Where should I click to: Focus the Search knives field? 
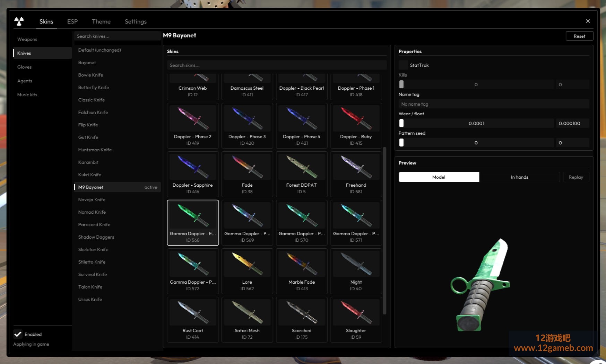pos(118,36)
